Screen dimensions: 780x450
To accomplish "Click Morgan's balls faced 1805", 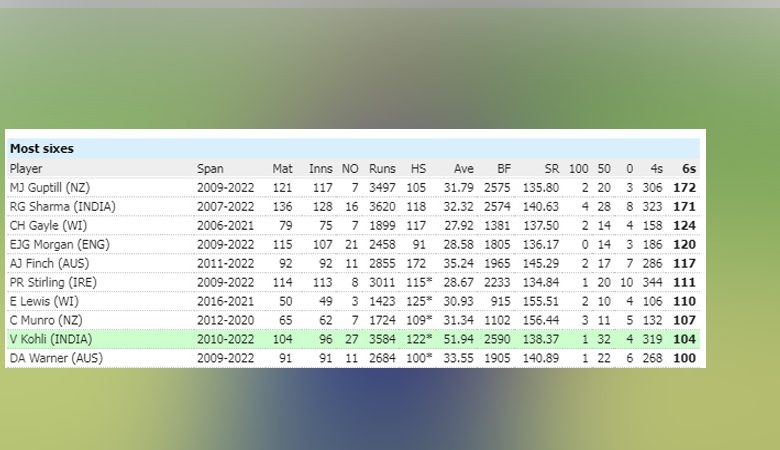I will click(497, 245).
